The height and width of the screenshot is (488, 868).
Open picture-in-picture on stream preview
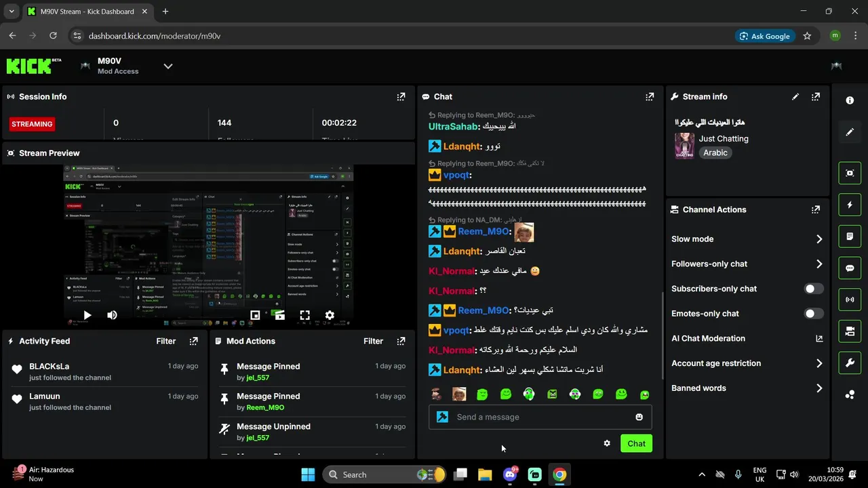point(255,315)
